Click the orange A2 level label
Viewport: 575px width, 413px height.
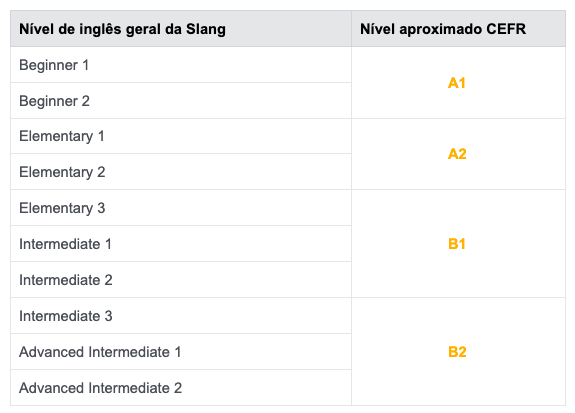coord(457,154)
